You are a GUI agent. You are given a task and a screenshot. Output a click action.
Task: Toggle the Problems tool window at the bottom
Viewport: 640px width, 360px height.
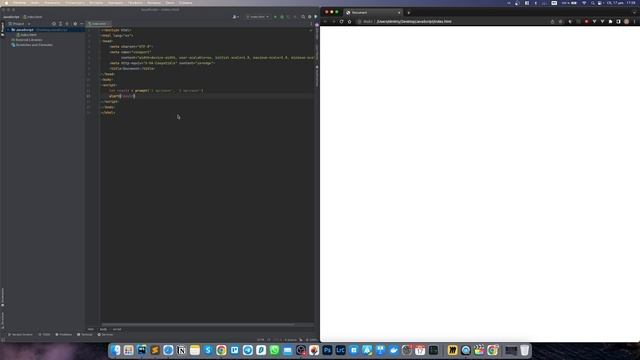point(64,335)
